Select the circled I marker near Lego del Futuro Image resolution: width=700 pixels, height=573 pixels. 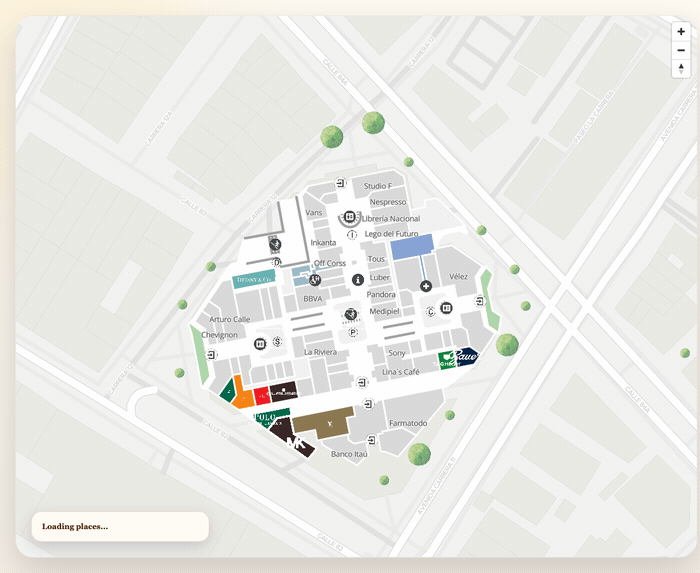[x=352, y=234]
